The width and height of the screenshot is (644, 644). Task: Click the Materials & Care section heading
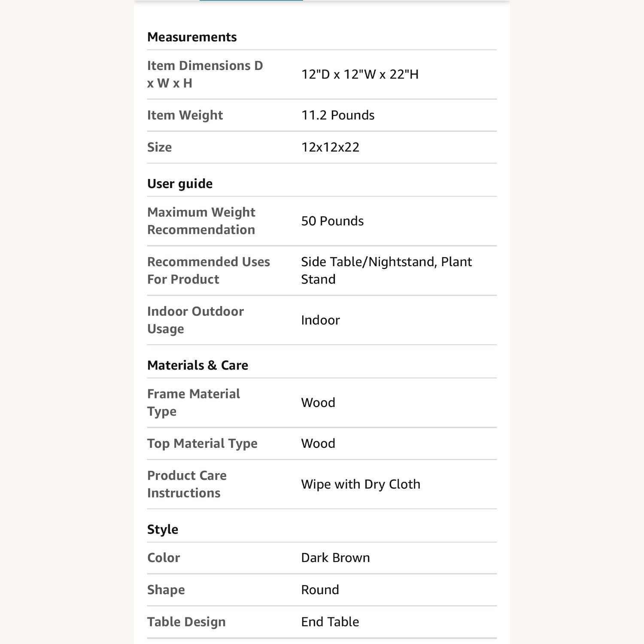(x=197, y=365)
